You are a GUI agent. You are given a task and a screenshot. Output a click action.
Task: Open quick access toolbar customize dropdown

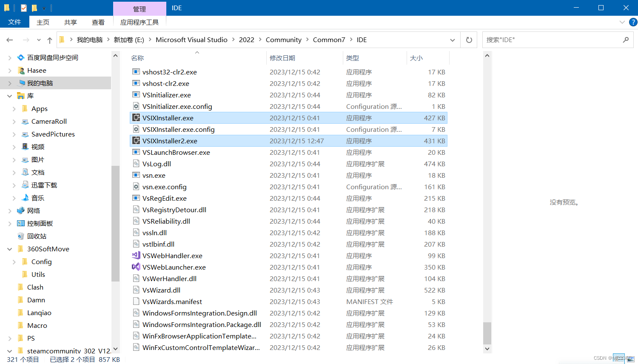[x=44, y=8]
